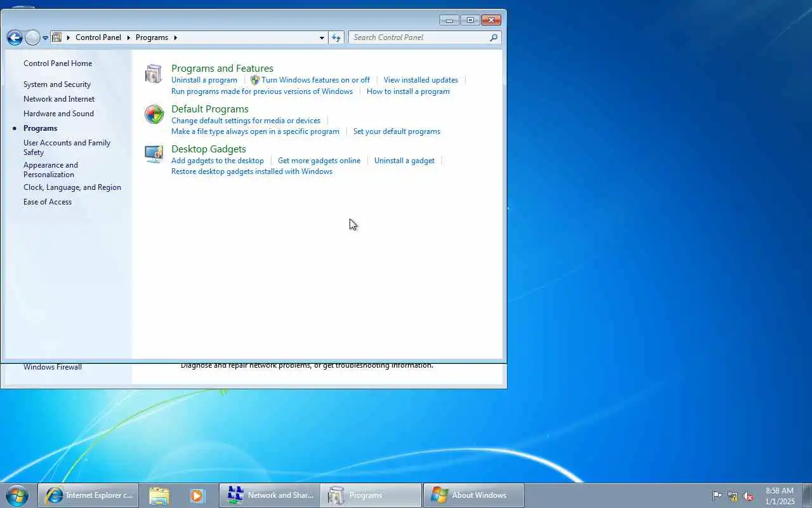
Task: Click the Search Control Panel field
Action: pyautogui.click(x=419, y=37)
